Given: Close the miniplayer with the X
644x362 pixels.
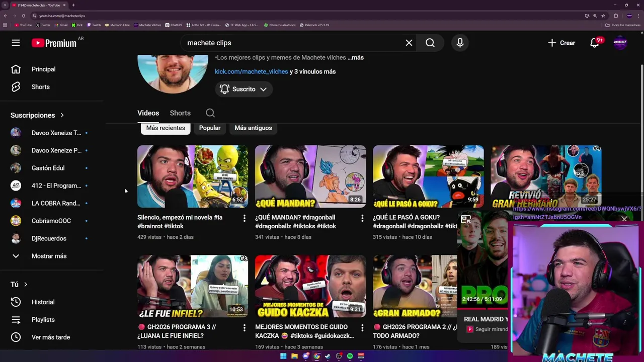Looking at the screenshot, I should [624, 219].
